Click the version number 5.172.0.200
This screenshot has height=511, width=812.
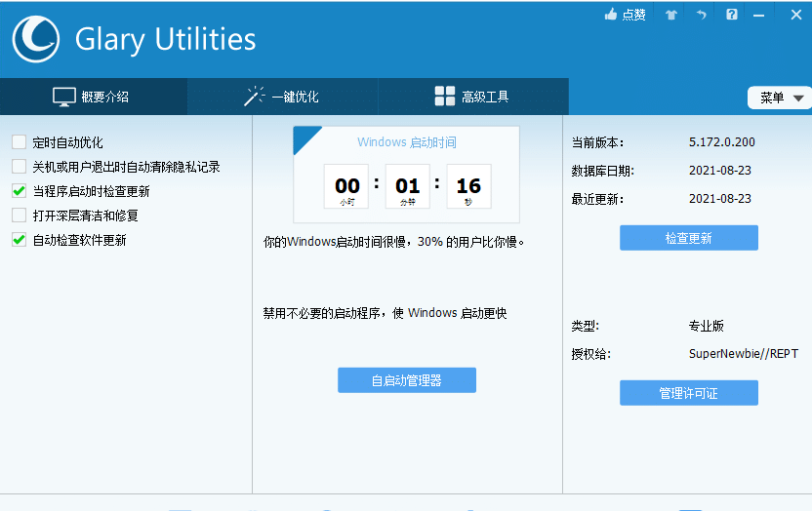(x=722, y=142)
